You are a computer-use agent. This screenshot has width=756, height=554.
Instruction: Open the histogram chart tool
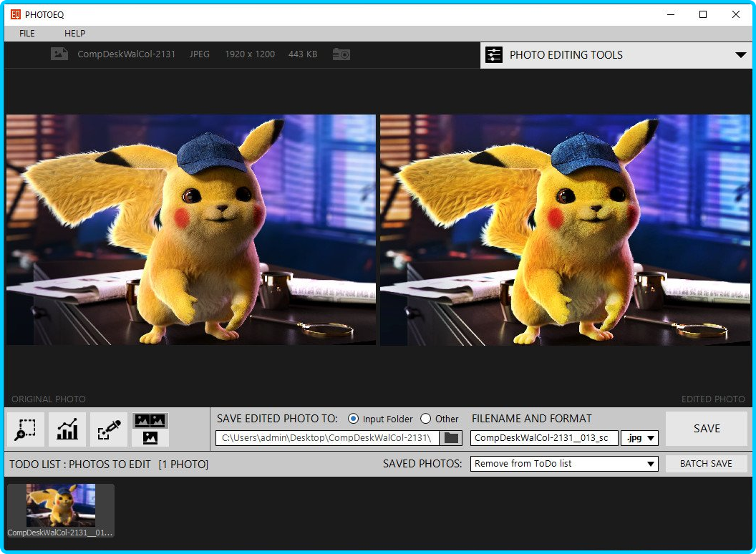67,429
